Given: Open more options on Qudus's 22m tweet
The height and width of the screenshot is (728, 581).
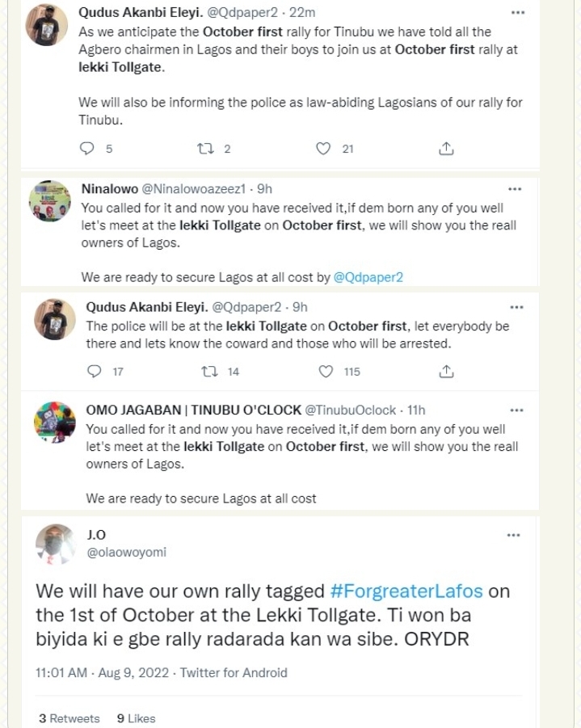Looking at the screenshot, I should tap(519, 14).
